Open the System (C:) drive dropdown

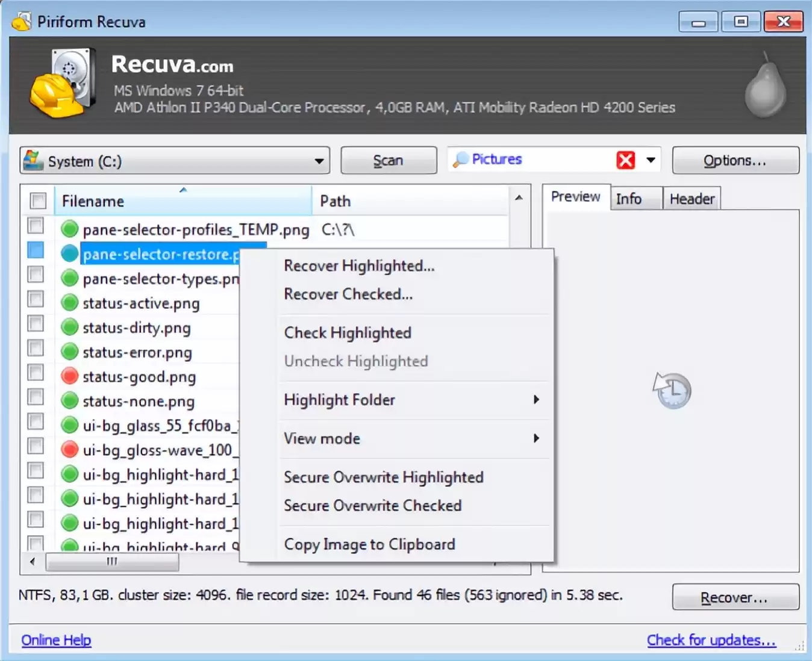(x=319, y=161)
